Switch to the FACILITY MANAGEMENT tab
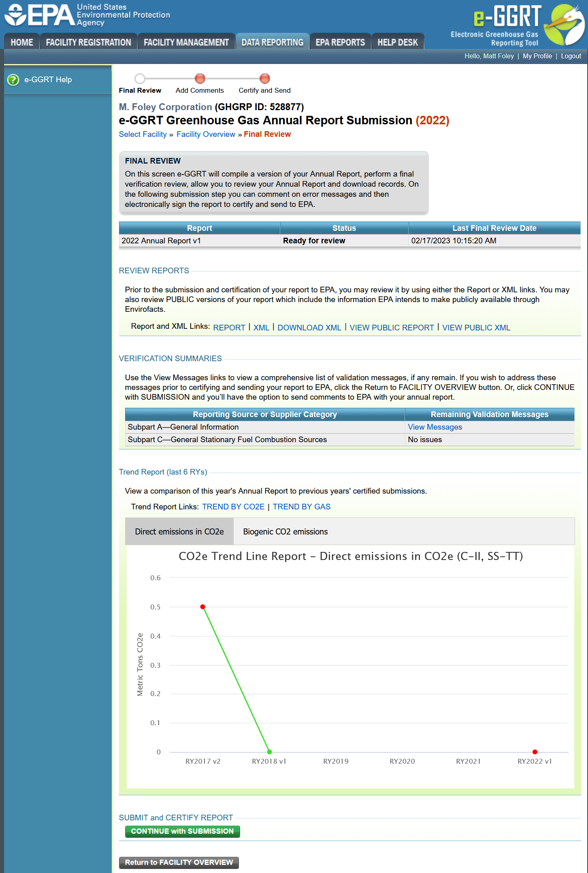Viewport: 588px width, 873px height. coord(186,42)
